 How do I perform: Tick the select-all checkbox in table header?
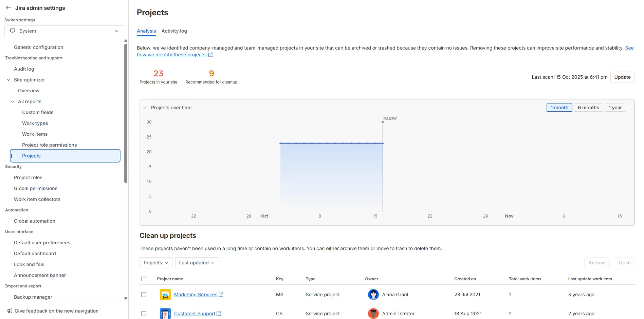[x=144, y=279]
